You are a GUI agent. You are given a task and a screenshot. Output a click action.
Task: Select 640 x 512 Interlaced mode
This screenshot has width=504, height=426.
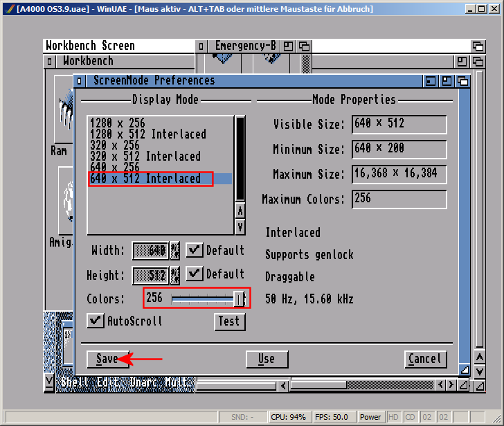tap(160, 179)
